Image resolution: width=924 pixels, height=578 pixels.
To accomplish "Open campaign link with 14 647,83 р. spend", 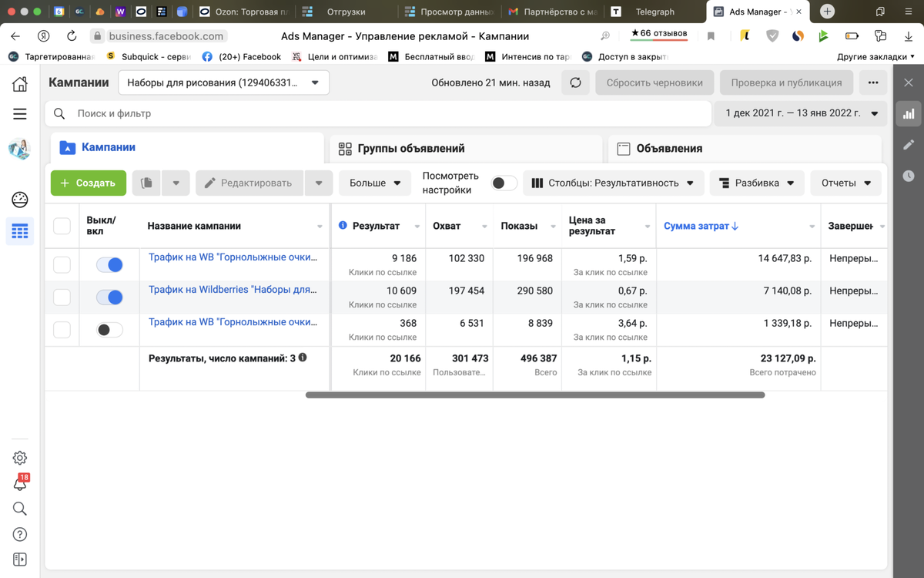I will pos(233,257).
